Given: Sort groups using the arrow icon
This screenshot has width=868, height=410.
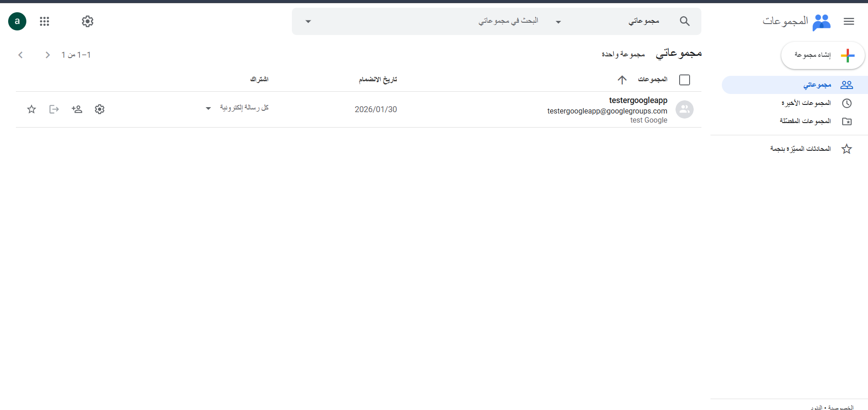Looking at the screenshot, I should point(622,80).
